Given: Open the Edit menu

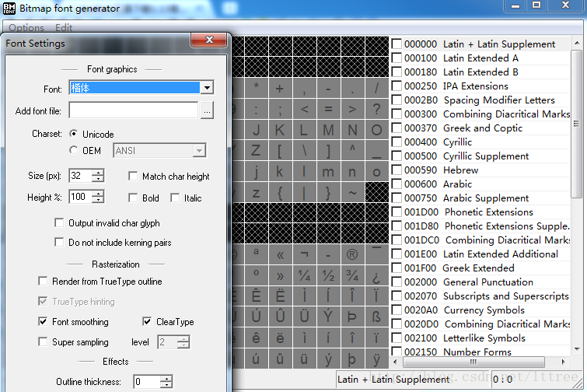Looking at the screenshot, I should (64, 28).
